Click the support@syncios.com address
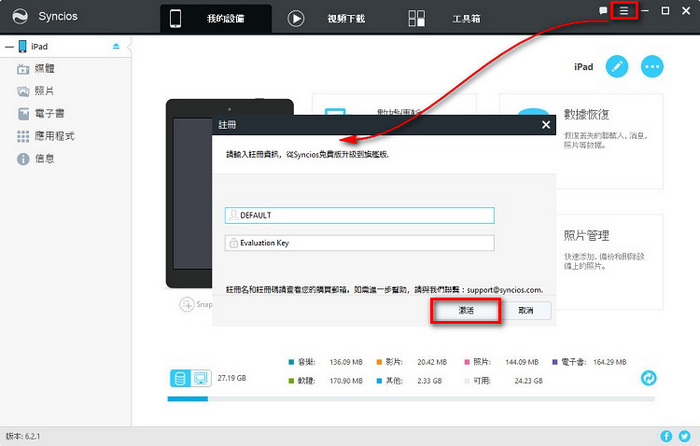 [x=505, y=290]
